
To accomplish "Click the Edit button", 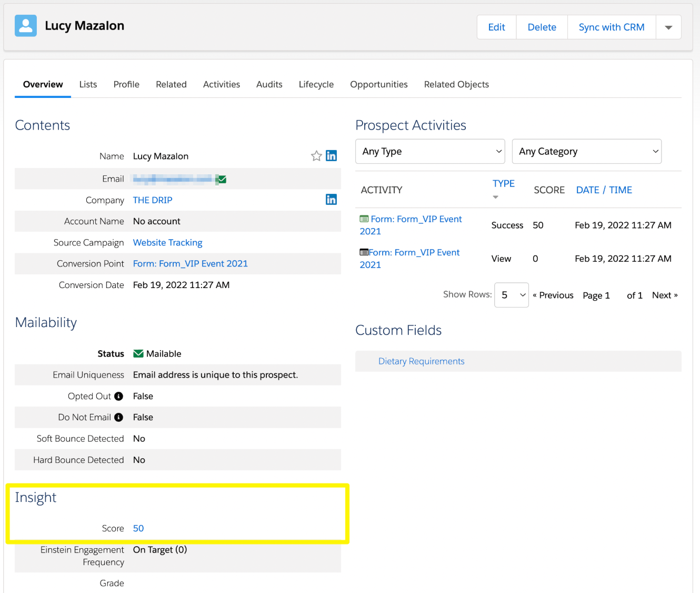I will pyautogui.click(x=496, y=27).
